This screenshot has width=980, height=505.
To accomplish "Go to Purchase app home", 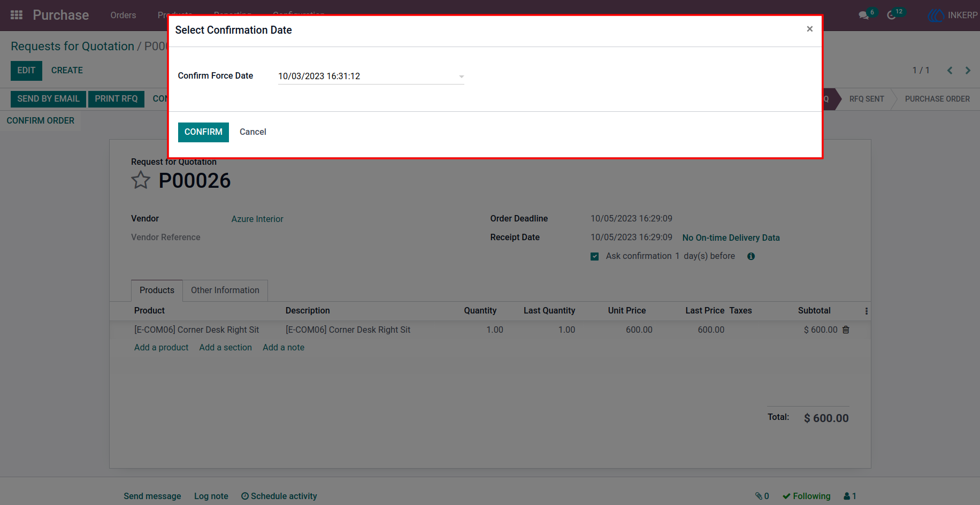I will (x=61, y=15).
